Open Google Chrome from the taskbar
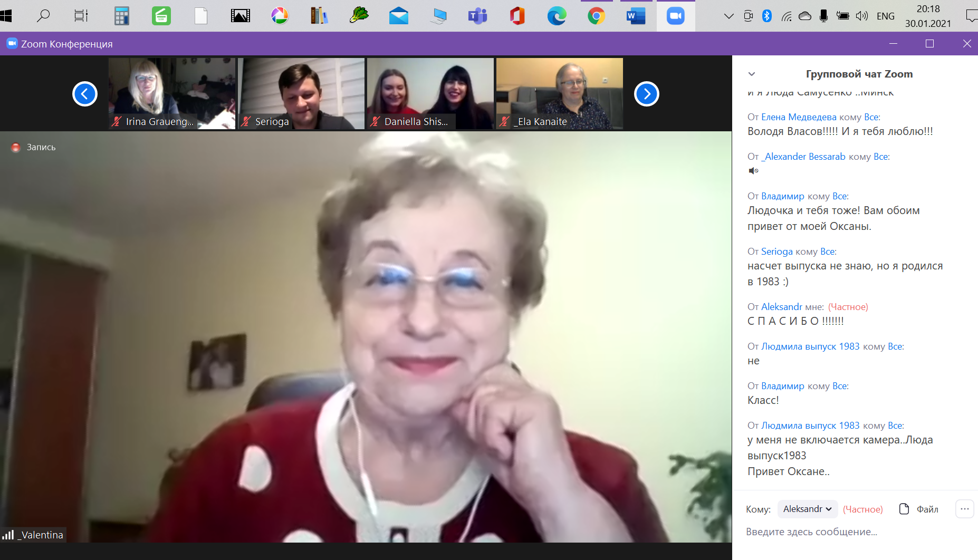The image size is (978, 560). [596, 16]
